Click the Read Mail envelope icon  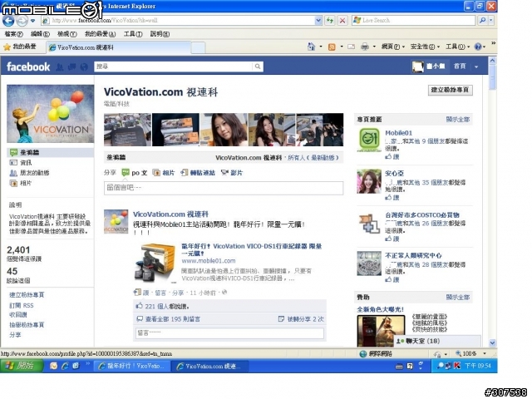[351, 47]
